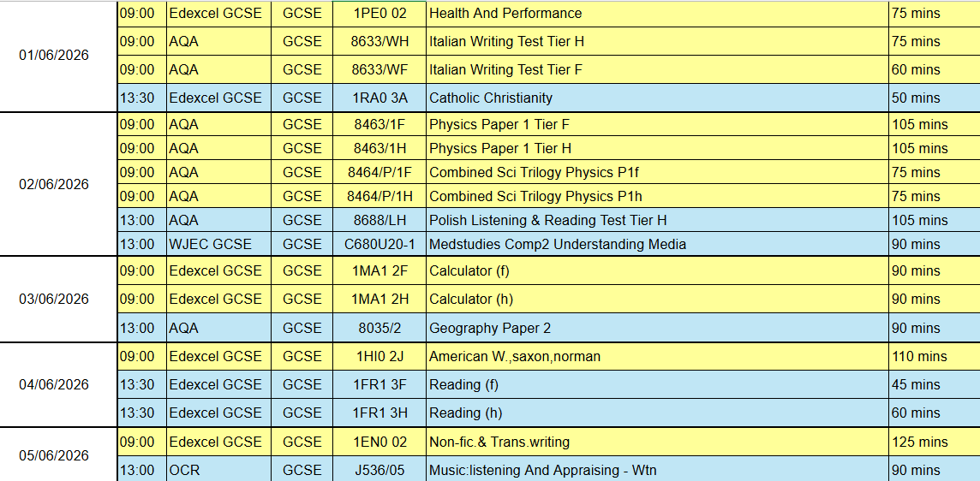The width and height of the screenshot is (980, 481).
Task: Click the Combined Sci Trilogy Physics P1h cell
Action: pos(656,196)
